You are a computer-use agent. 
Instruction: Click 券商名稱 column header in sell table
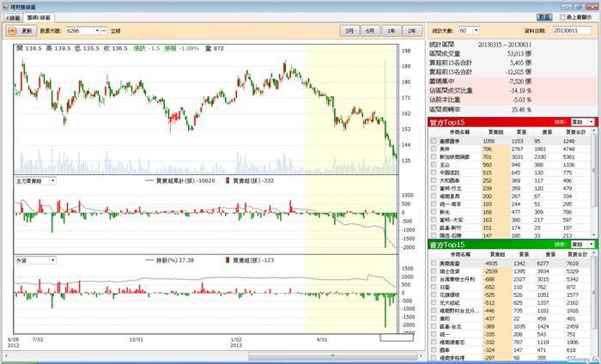pyautogui.click(x=459, y=254)
